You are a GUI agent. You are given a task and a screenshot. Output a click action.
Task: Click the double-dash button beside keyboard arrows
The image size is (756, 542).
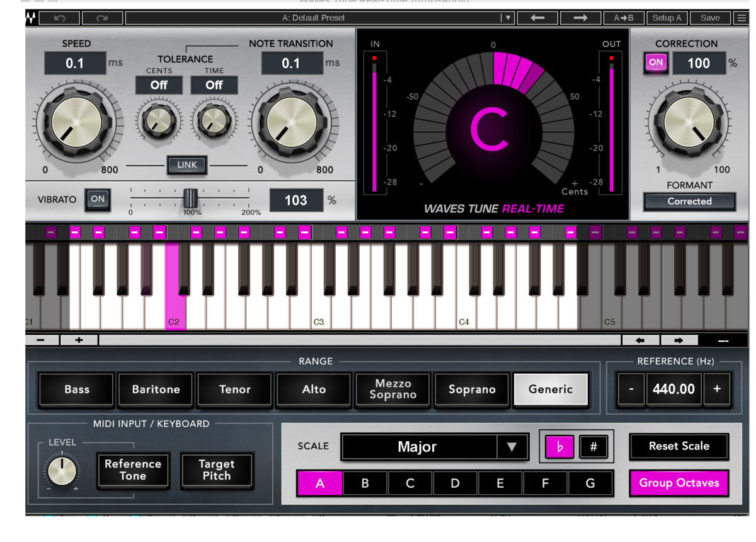click(x=723, y=340)
